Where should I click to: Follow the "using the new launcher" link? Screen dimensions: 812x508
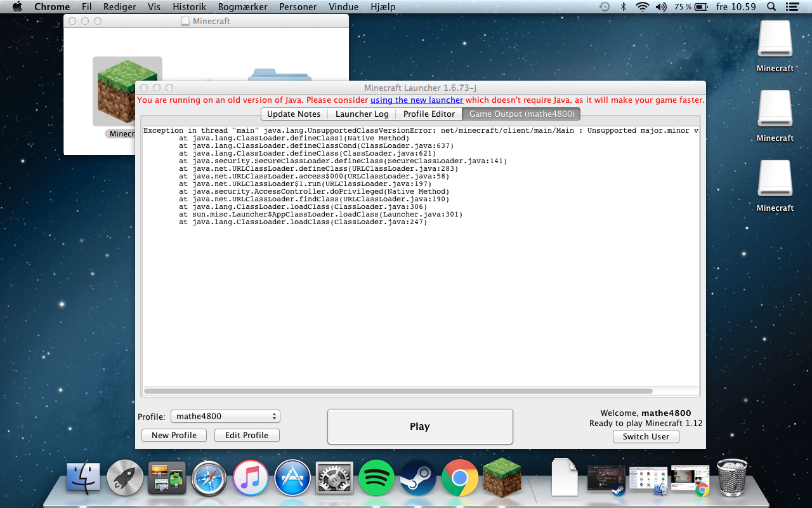point(417,100)
